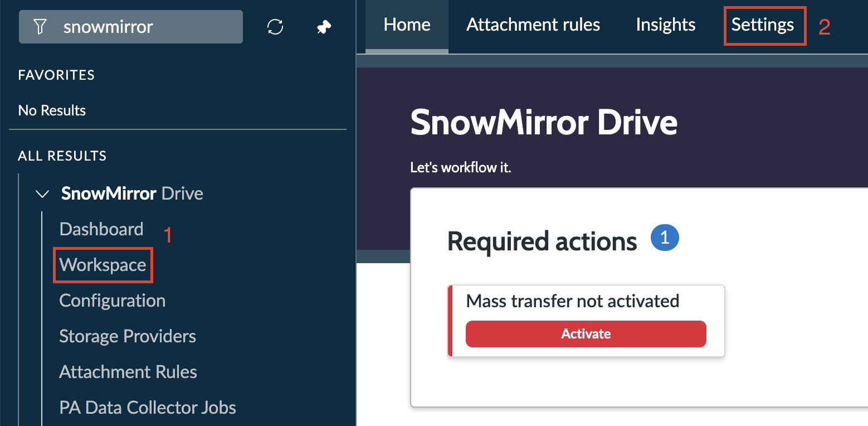Open Attachment Rules in the sidebar
The image size is (868, 426).
point(128,372)
